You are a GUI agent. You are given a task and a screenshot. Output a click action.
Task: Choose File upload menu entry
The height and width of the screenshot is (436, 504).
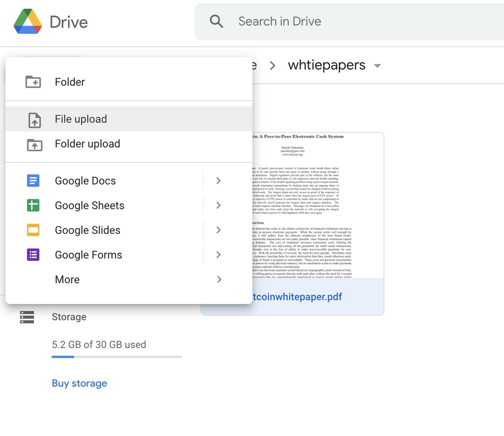tap(129, 119)
